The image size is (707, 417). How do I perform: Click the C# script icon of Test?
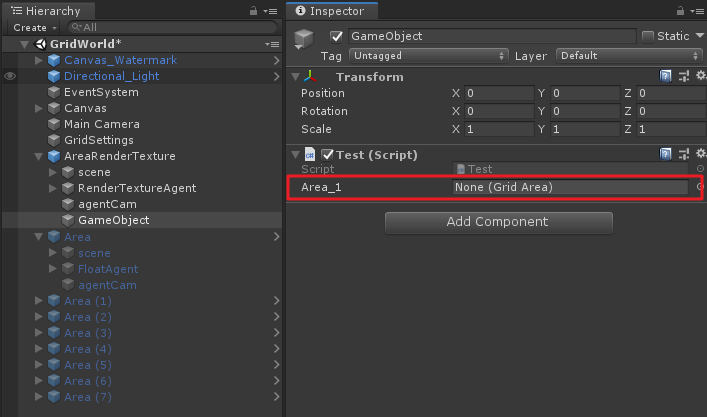coord(310,155)
